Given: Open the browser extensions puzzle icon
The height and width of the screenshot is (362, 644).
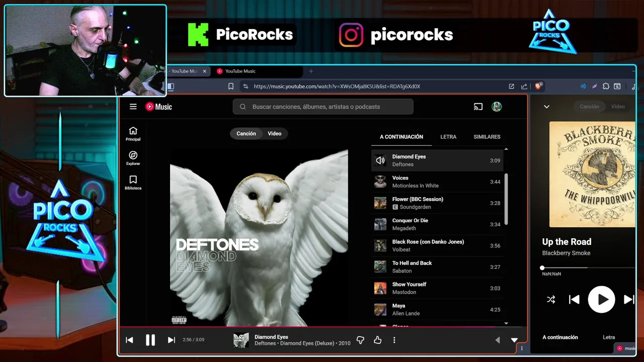Looking at the screenshot, I should click(x=606, y=86).
